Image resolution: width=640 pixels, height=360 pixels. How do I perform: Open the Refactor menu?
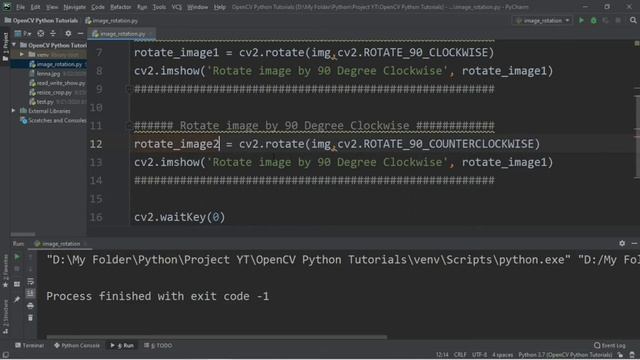(121, 7)
